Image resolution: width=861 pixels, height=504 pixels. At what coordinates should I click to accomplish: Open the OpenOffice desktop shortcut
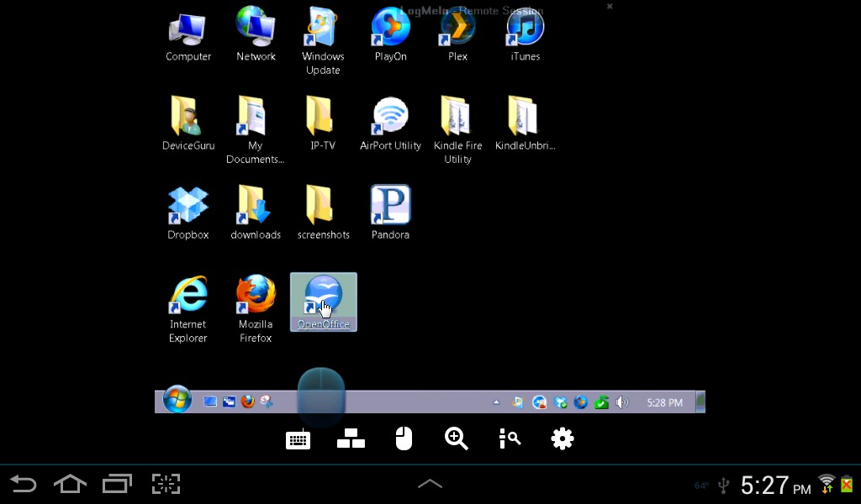point(324,301)
